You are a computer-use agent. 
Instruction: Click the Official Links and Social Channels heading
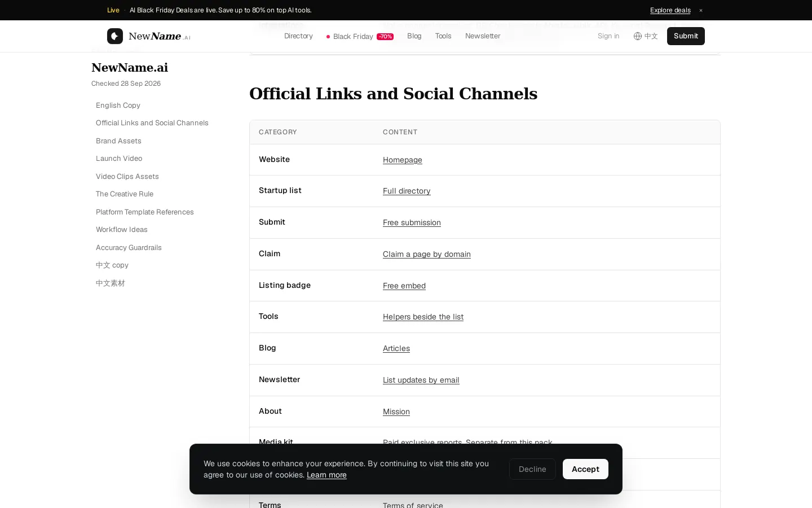(394, 94)
